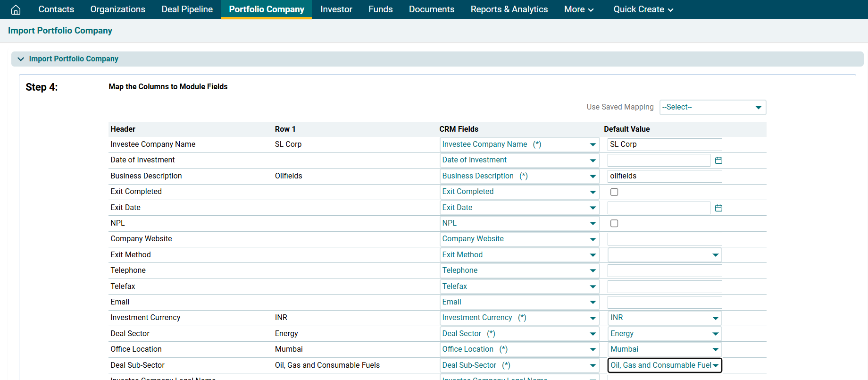Viewport: 868px width, 380px height.
Task: Open the Deal Sector Energy default dropdown
Action: point(664,334)
